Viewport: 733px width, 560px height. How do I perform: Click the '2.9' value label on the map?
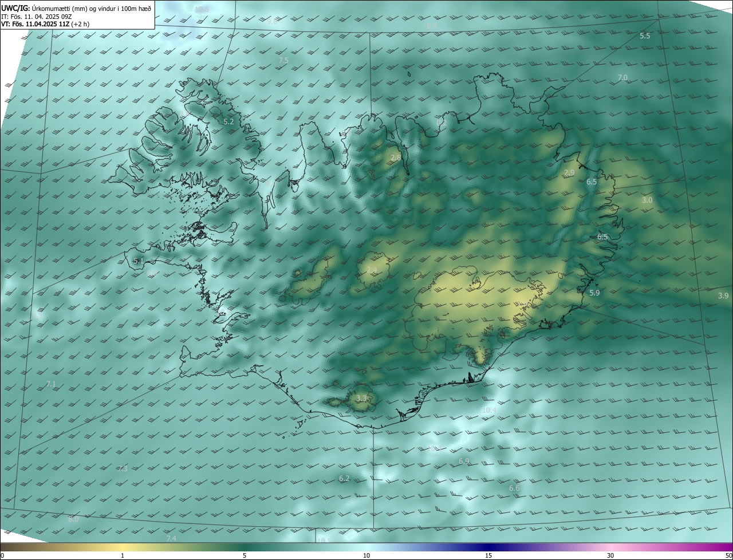pos(569,173)
